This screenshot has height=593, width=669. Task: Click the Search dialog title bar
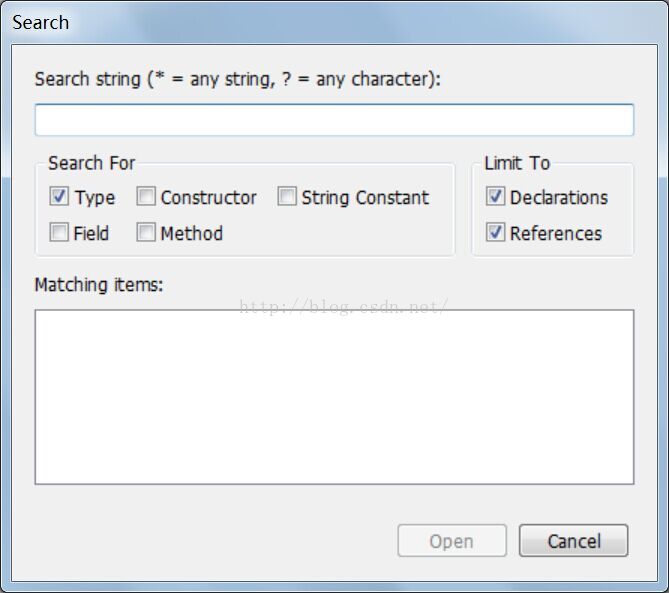pos(334,22)
